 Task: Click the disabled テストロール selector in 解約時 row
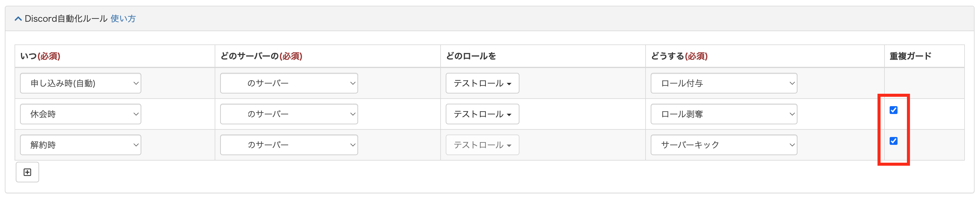pyautogui.click(x=482, y=145)
